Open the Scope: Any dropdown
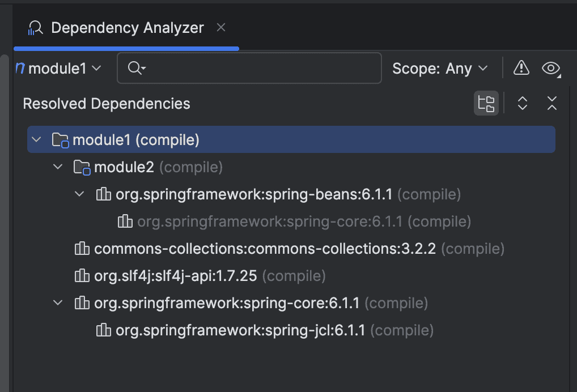577x392 pixels. coord(440,69)
